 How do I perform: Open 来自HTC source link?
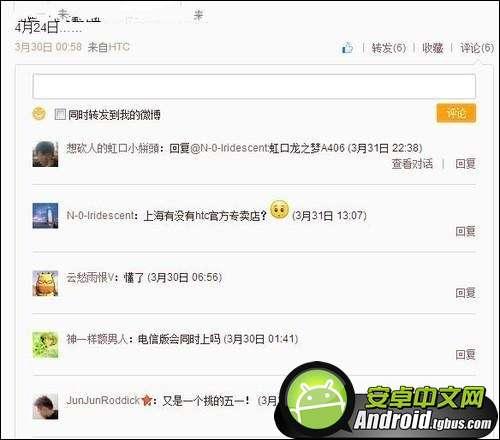(109, 47)
